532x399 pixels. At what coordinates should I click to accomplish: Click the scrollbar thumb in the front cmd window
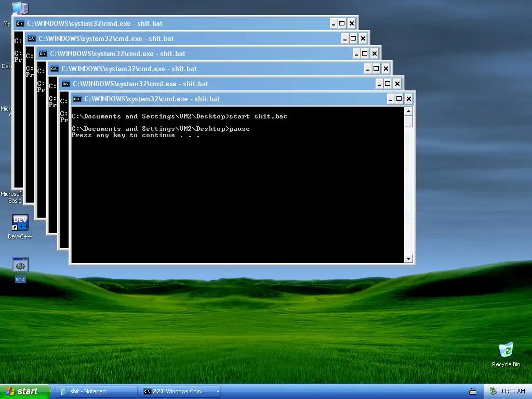(408, 122)
